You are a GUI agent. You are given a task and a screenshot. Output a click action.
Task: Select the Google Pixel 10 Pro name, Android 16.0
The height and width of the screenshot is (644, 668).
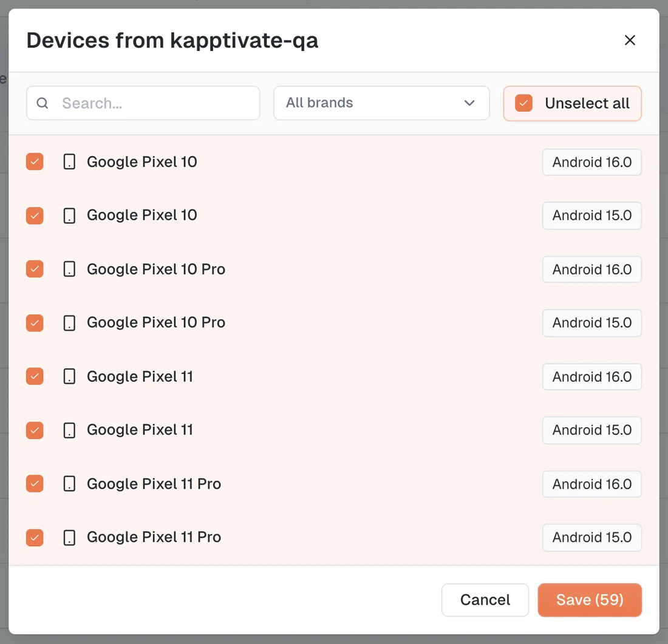tap(156, 269)
